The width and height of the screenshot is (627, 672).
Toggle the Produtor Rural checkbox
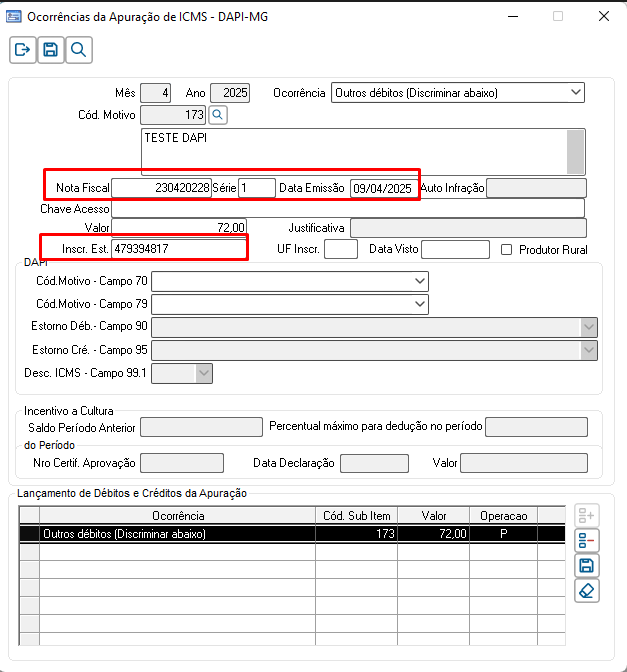pyautogui.click(x=507, y=249)
